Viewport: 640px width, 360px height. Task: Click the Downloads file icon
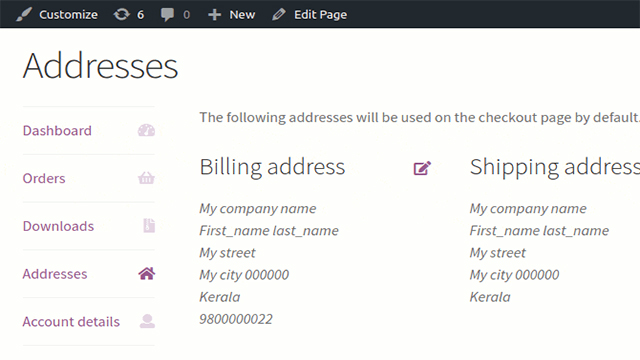coord(149,226)
